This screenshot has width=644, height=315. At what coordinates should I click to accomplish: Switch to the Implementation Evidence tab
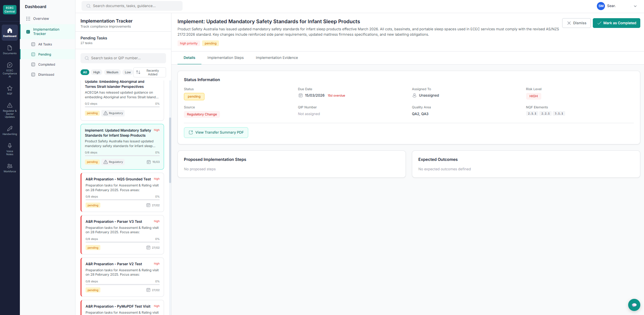point(277,58)
